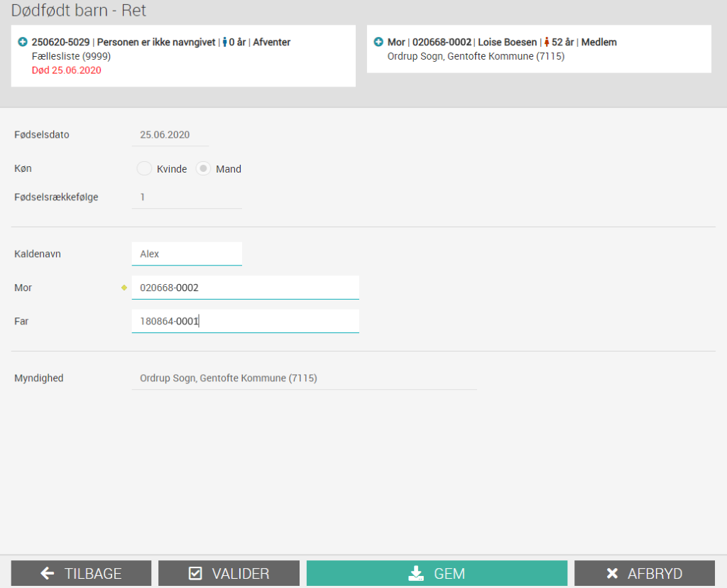Click Ordrup Sogn text in Mor card
Screen dimensions: 727x588
(476, 56)
